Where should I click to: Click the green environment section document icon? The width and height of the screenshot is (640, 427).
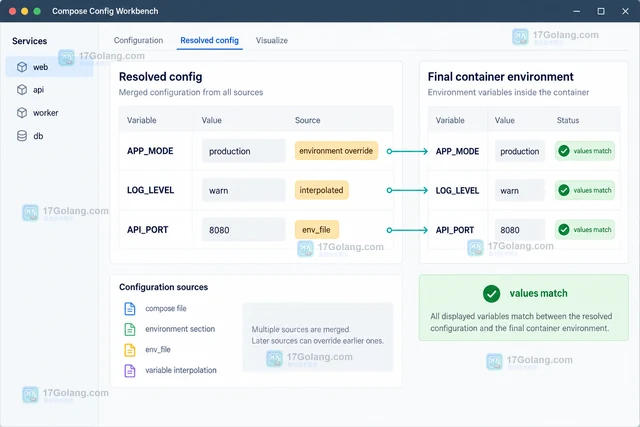pyautogui.click(x=130, y=329)
